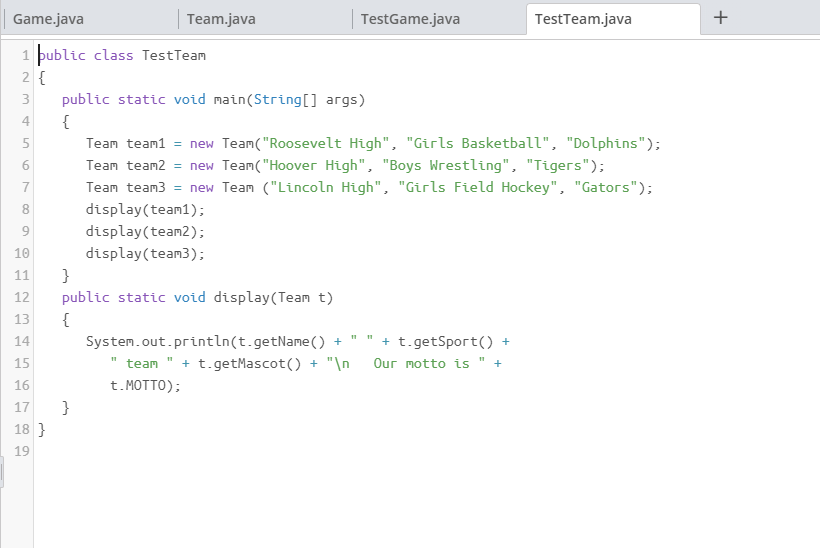Add a new file tab with plus icon
Image resolution: width=820 pixels, height=548 pixels.
pyautogui.click(x=720, y=18)
